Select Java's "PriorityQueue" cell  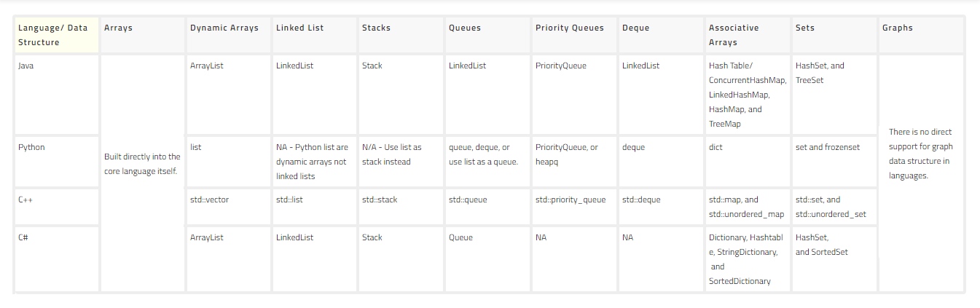(561, 66)
